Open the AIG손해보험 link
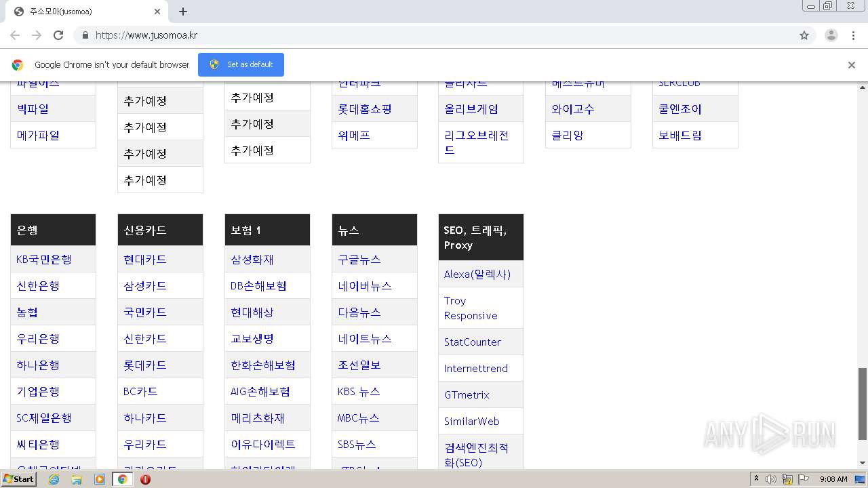868x488 pixels. (x=260, y=391)
